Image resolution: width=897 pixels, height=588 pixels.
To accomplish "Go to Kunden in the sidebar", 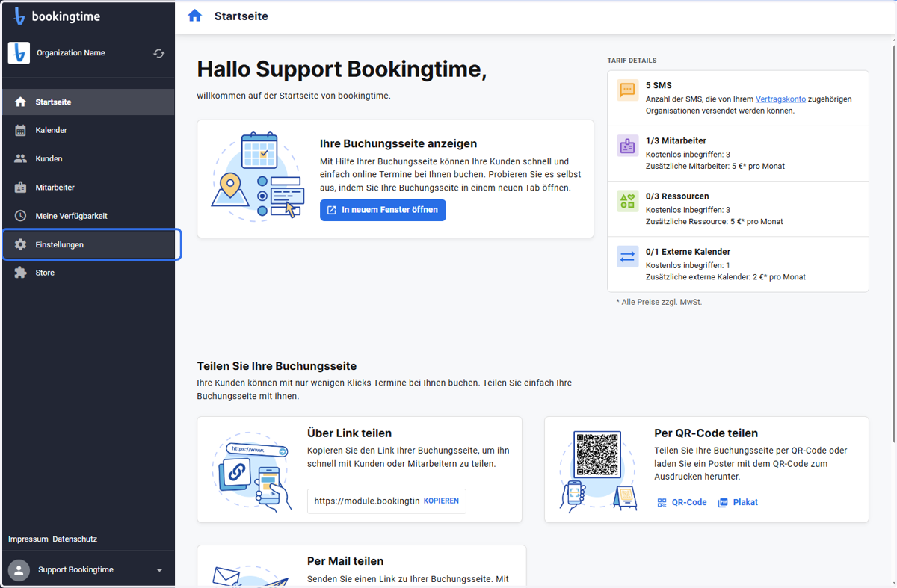I will tap(88, 158).
